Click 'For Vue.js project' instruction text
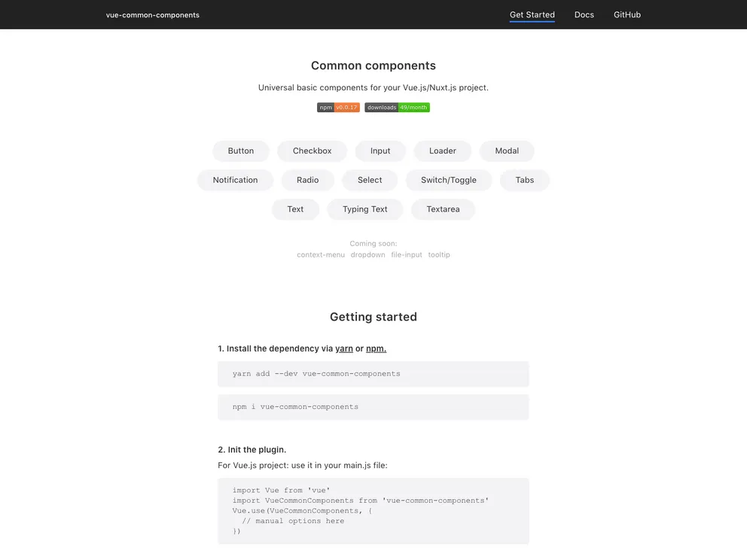The height and width of the screenshot is (560, 747). 303,465
